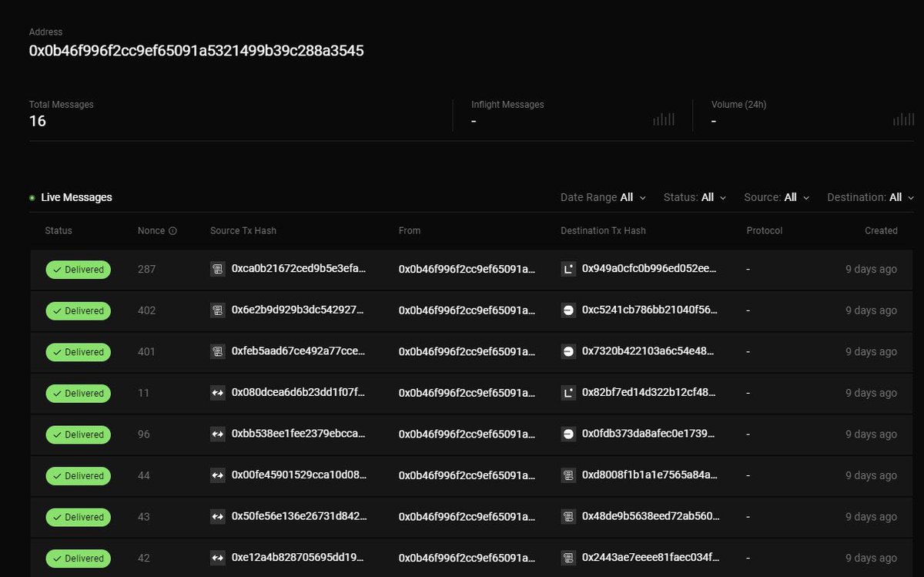
Task: Open source transaction 0x080dcea6d6b23dd1f07f
Action: 299,393
